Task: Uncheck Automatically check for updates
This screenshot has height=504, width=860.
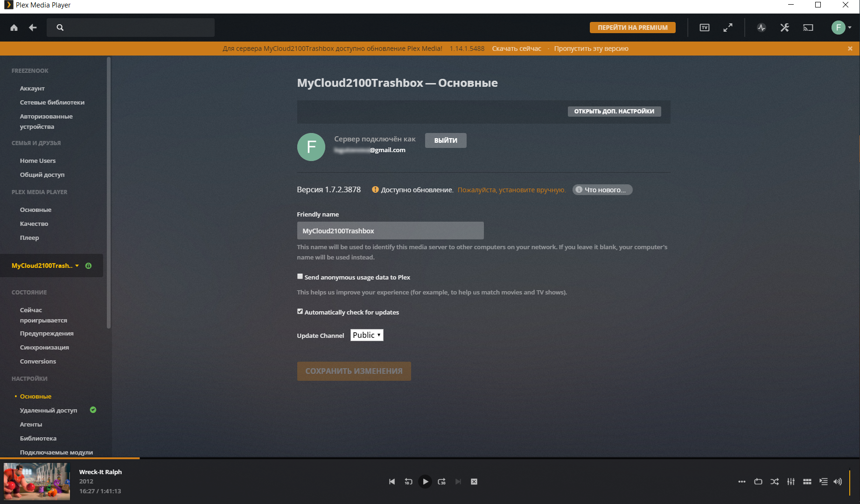Action: point(300,311)
